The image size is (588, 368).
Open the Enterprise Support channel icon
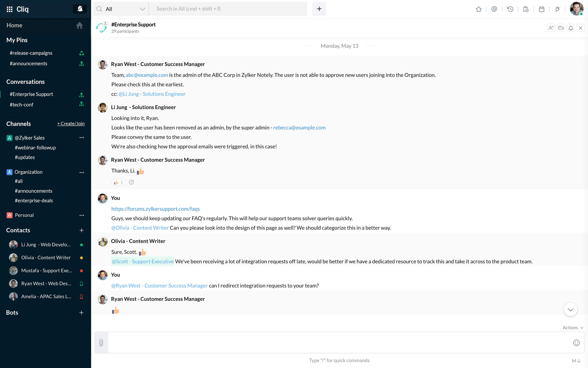(102, 27)
